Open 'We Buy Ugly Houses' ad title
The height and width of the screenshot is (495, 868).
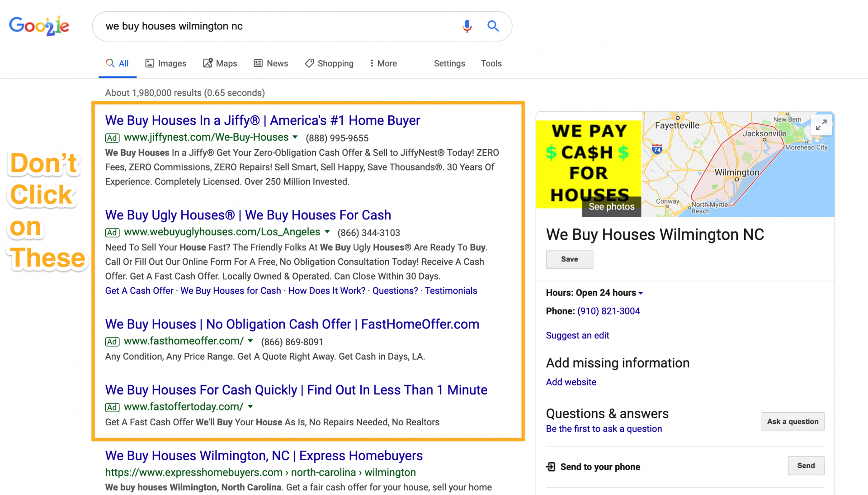click(x=248, y=215)
